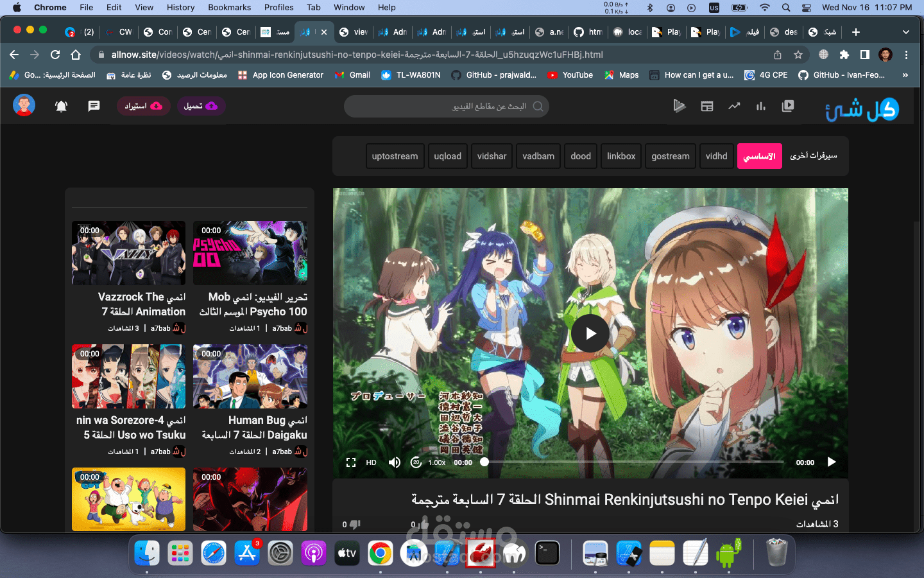Open Finder from the Dock
The image size is (924, 578).
147,553
